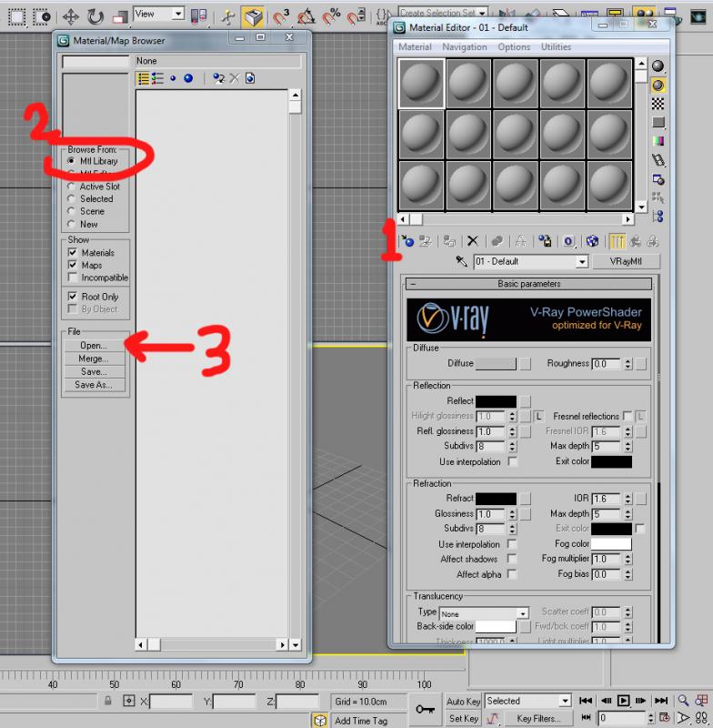This screenshot has width=713, height=728.
Task: Open the View coordinate system dropdown
Action: [x=178, y=14]
